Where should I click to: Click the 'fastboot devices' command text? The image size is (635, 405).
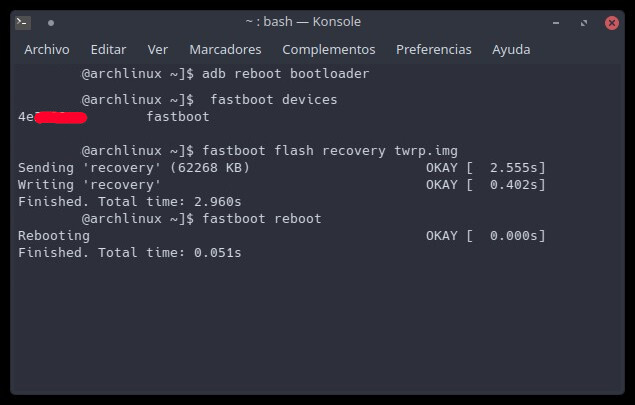tap(274, 100)
